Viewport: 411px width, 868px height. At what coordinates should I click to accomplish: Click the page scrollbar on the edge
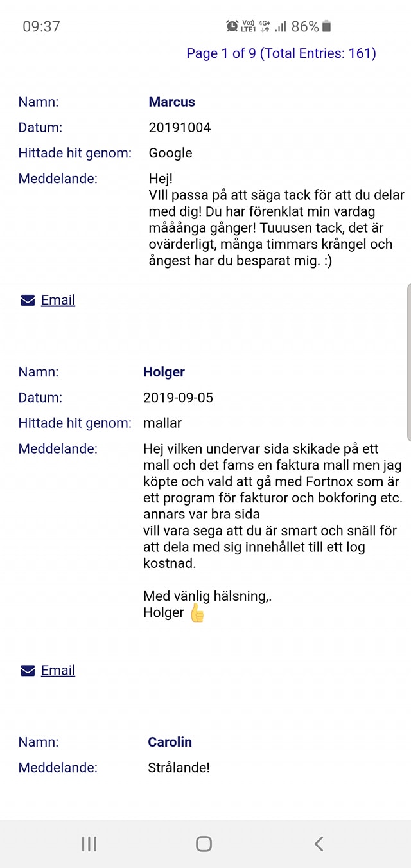pyautogui.click(x=408, y=362)
